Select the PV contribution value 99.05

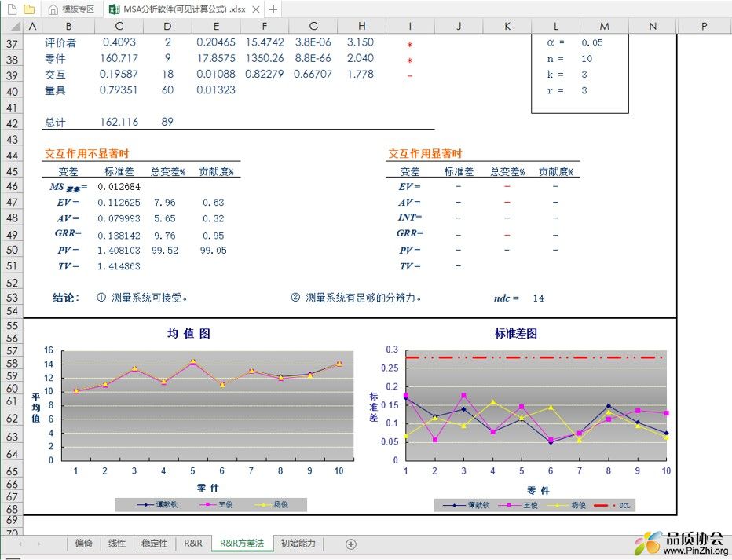(x=214, y=251)
